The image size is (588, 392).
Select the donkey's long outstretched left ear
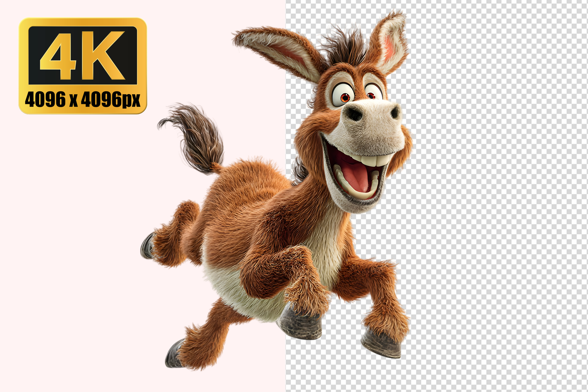(278, 50)
